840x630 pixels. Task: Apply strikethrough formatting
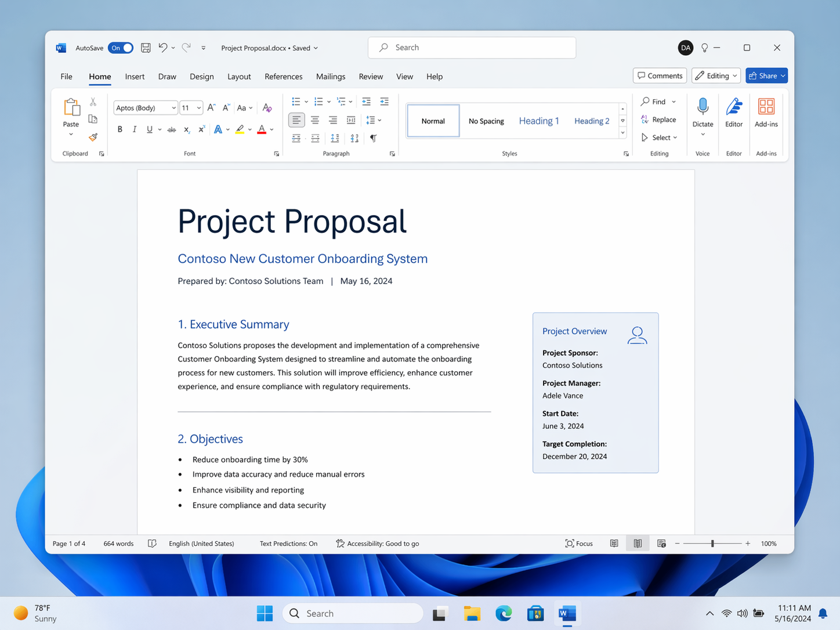point(172,129)
